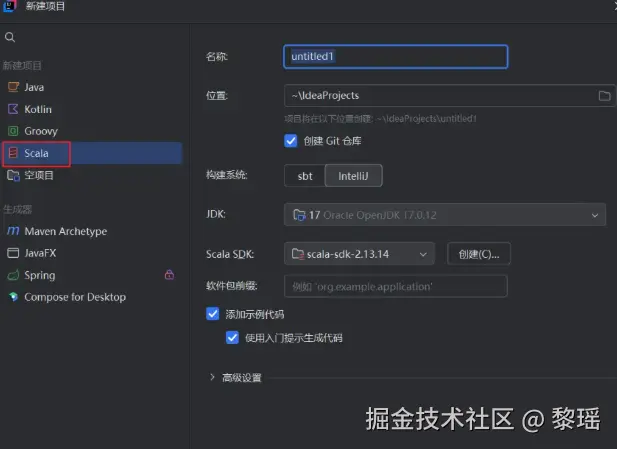Click the project name field untitled1
Screen dimensions: 617x449
tap(395, 57)
